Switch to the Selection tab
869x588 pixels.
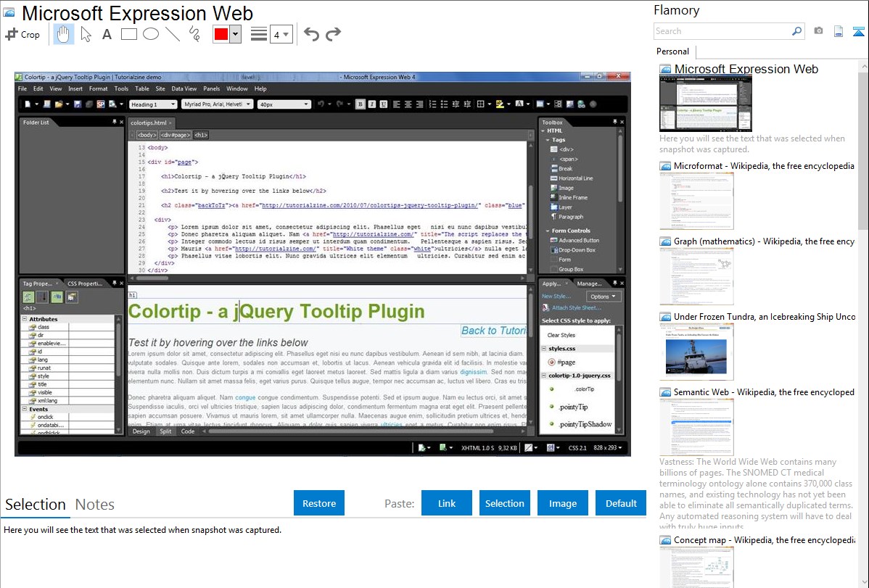[36, 505]
